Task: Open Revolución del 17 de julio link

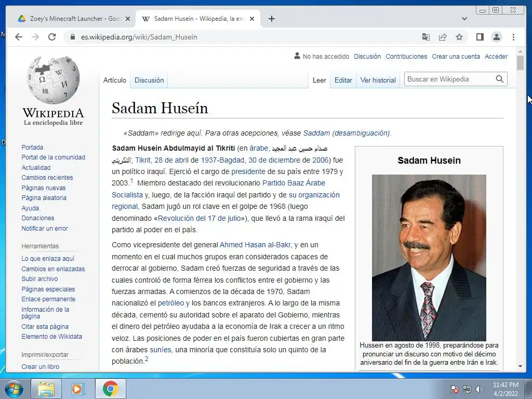Action: click(x=199, y=218)
